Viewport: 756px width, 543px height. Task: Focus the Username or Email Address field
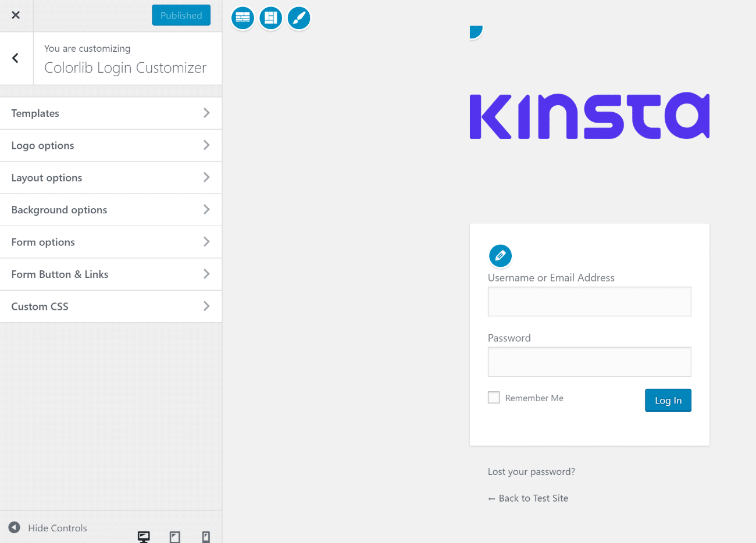coord(589,301)
